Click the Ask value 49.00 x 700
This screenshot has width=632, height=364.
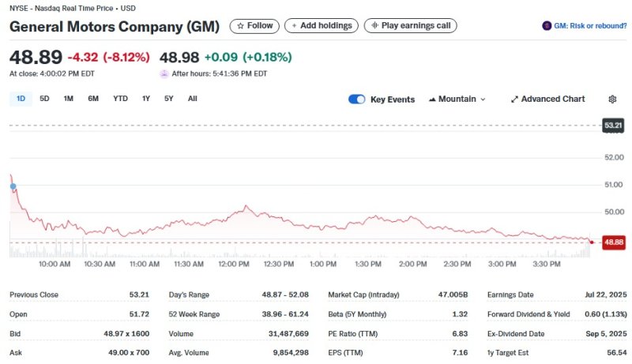[x=129, y=353]
